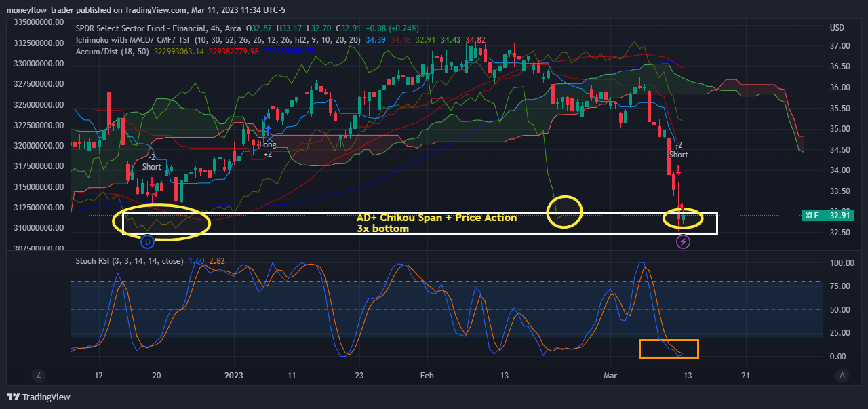Click the +0.08 (+0.24%) change value
The height and width of the screenshot is (409, 868).
(x=392, y=28)
